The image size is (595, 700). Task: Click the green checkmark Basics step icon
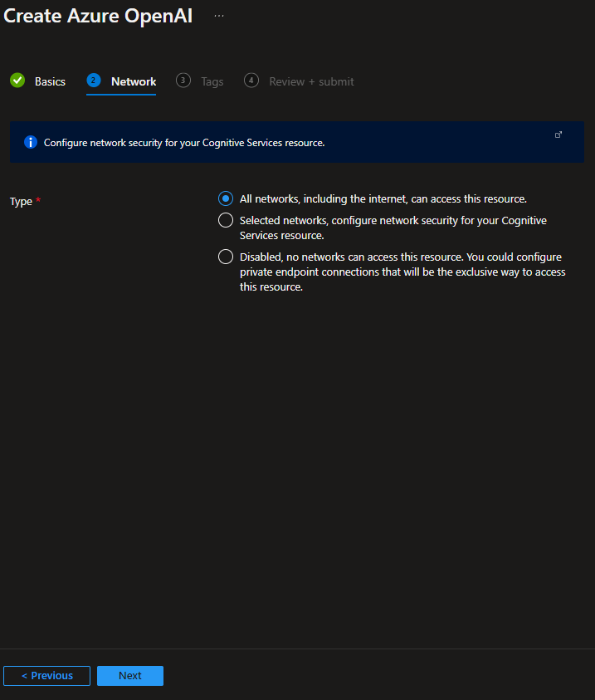point(17,81)
